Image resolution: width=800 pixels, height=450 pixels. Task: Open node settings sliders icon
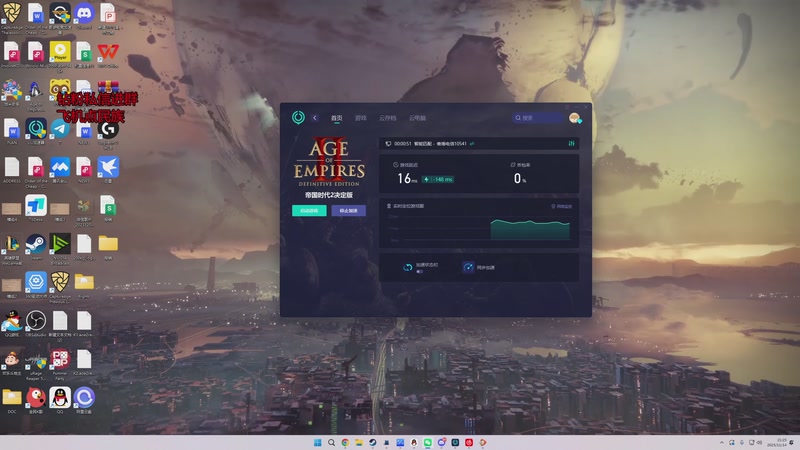(x=571, y=143)
